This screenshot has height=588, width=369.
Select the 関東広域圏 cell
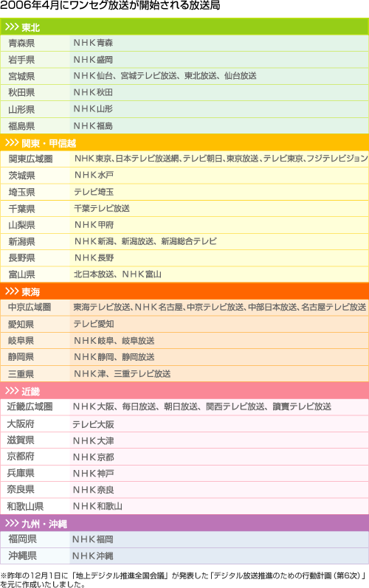35,159
